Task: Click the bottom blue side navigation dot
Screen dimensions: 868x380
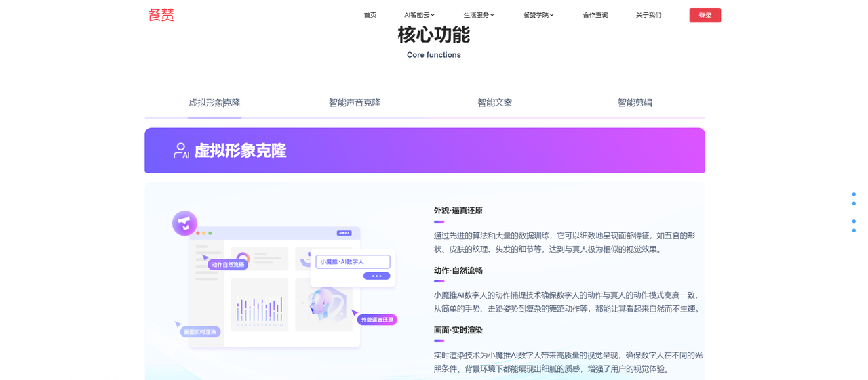Action: click(854, 230)
